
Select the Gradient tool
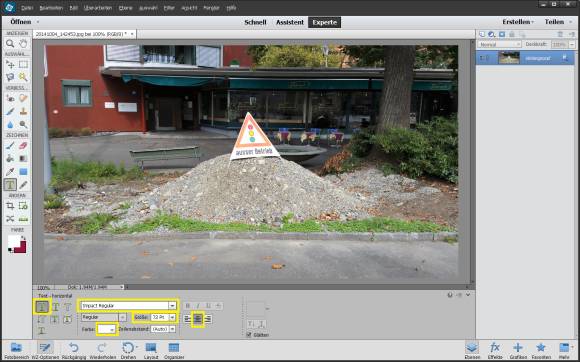coord(23,159)
